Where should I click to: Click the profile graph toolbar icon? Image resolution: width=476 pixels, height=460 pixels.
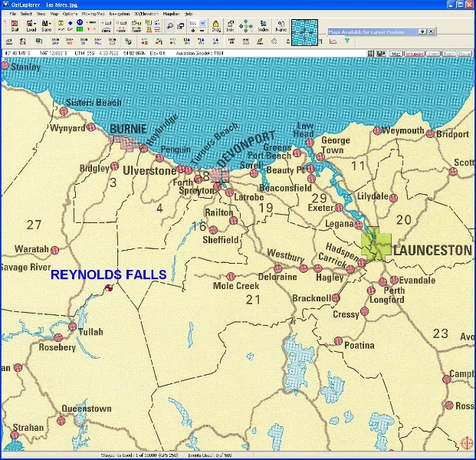tap(333, 41)
